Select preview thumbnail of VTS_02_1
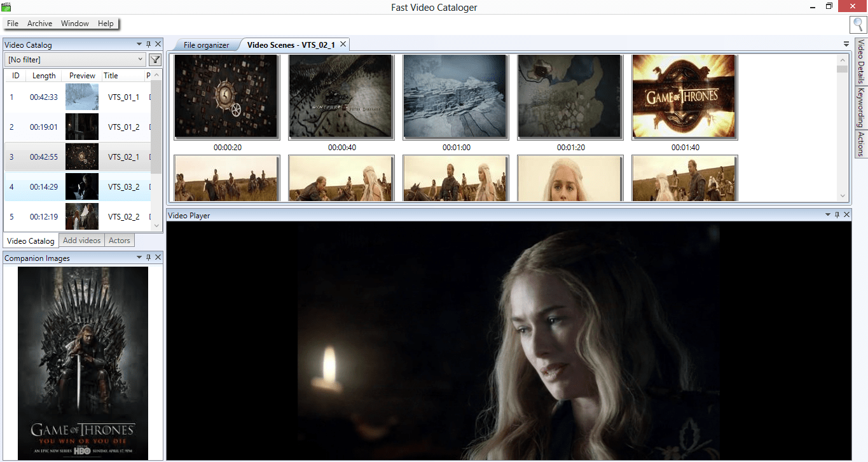Screen dimensions: 868x462 click(82, 157)
